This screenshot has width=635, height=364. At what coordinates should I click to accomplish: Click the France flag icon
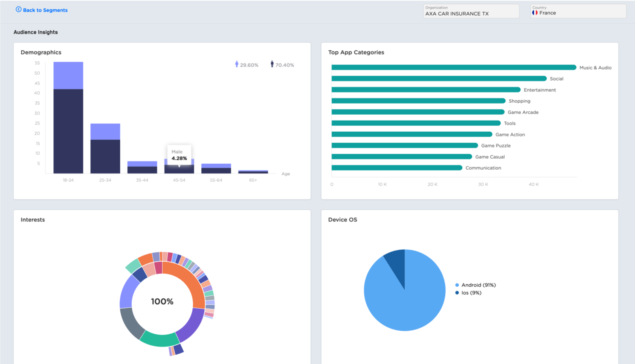535,13
